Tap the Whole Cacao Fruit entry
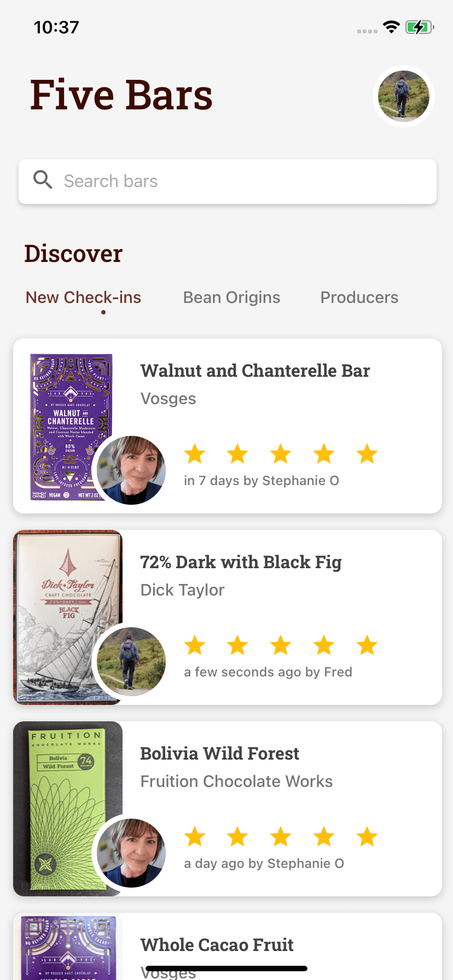Viewport: 453px width, 980px height. 217,944
